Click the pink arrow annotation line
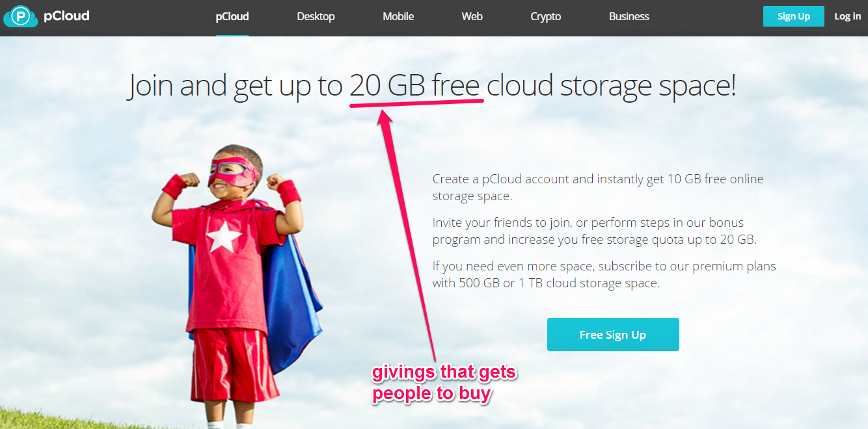Image resolution: width=868 pixels, height=429 pixels. [x=407, y=234]
